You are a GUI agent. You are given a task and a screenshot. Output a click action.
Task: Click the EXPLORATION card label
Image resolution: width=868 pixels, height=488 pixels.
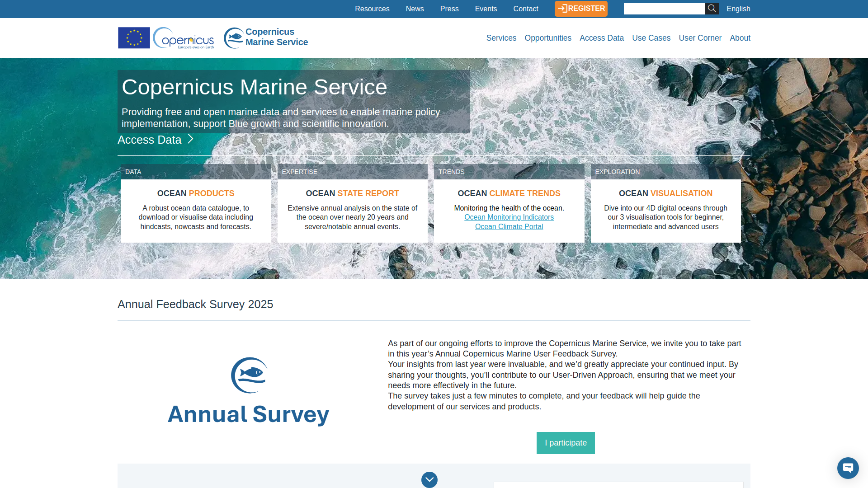617,172
